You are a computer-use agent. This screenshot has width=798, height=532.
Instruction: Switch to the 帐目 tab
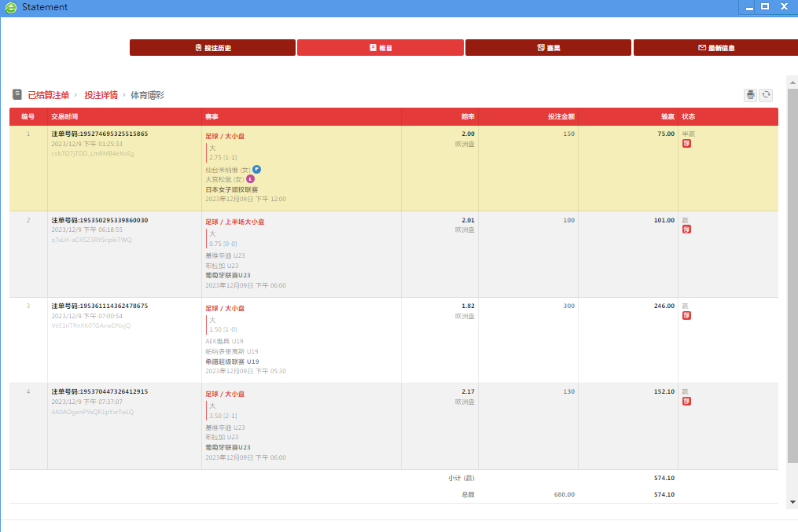pyautogui.click(x=380, y=48)
